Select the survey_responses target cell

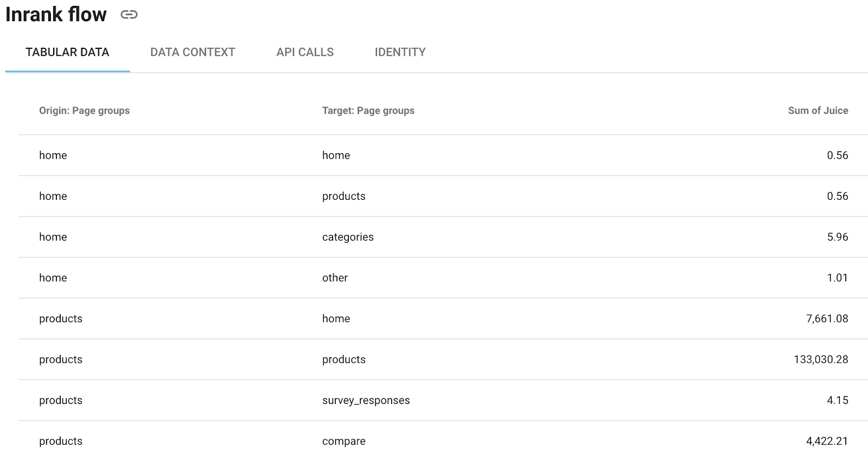366,401
